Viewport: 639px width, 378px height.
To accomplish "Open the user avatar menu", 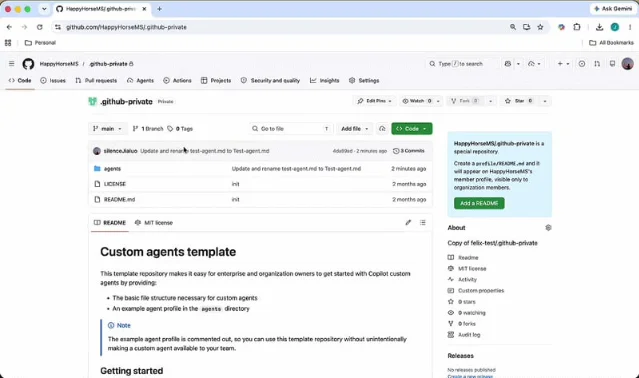I will [x=628, y=64].
